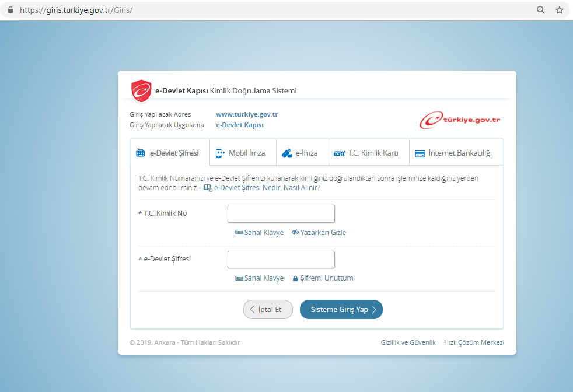Click the browser address bar URL
The height and width of the screenshot is (392, 573).
tap(76, 10)
